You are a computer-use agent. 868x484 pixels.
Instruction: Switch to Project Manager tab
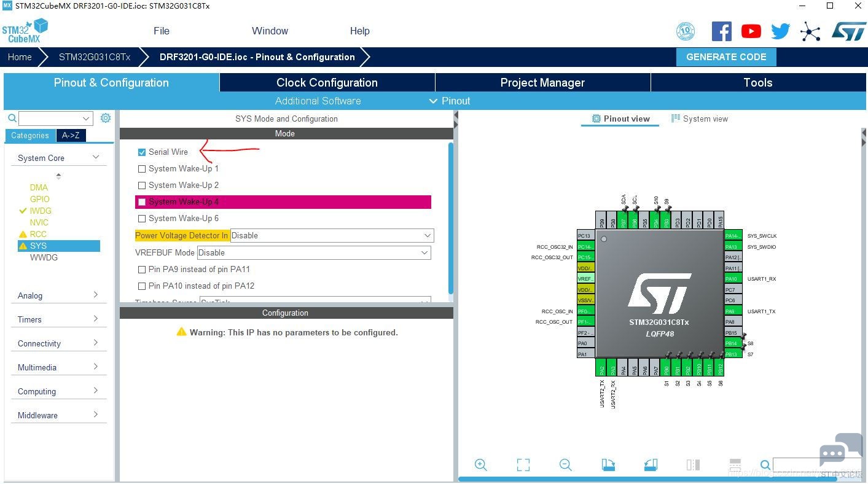[542, 83]
